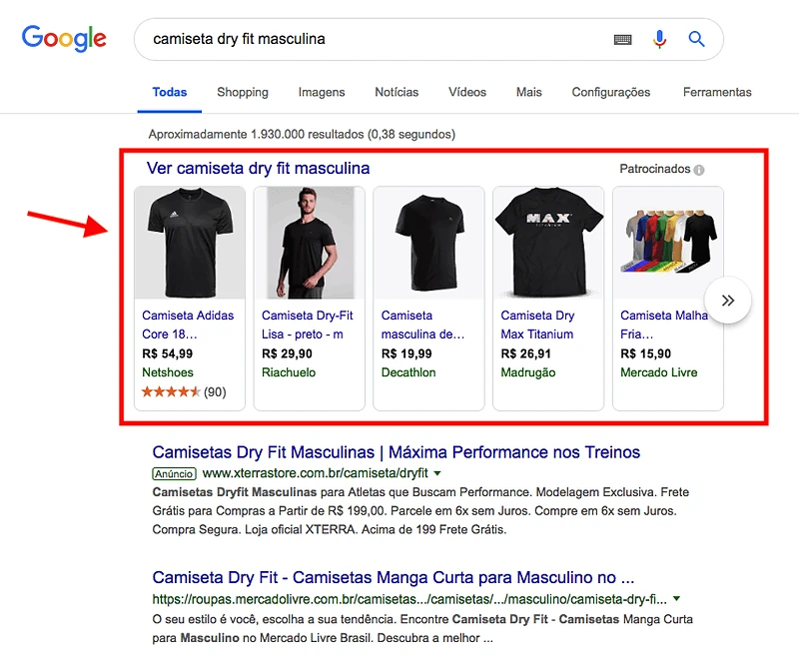
Task: Click the R$ 19,99 price
Action: click(x=406, y=353)
